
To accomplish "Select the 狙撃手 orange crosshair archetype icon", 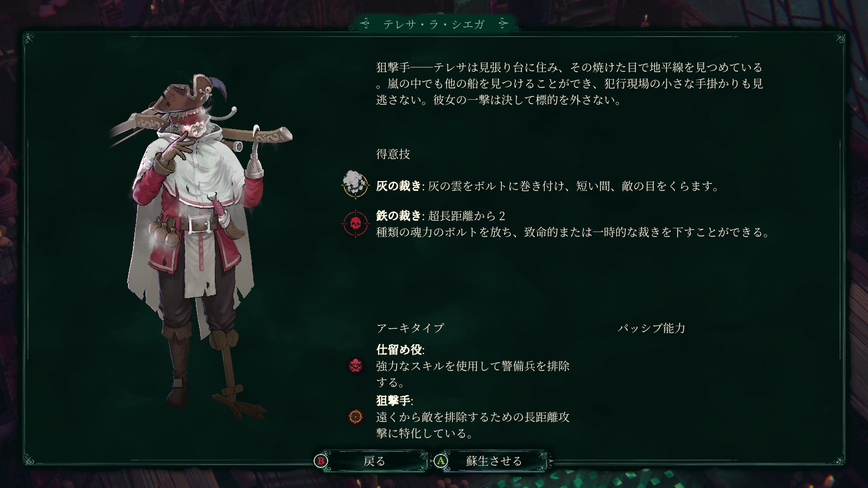I will click(355, 417).
